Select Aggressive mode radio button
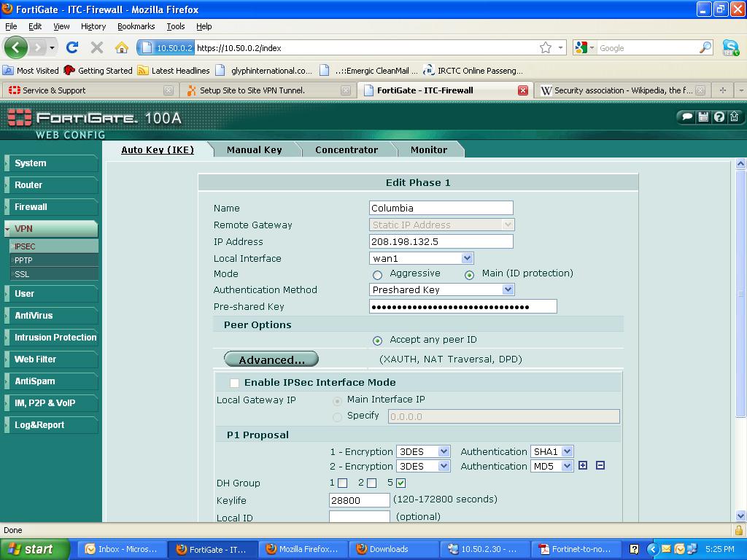The image size is (747, 560). [377, 275]
